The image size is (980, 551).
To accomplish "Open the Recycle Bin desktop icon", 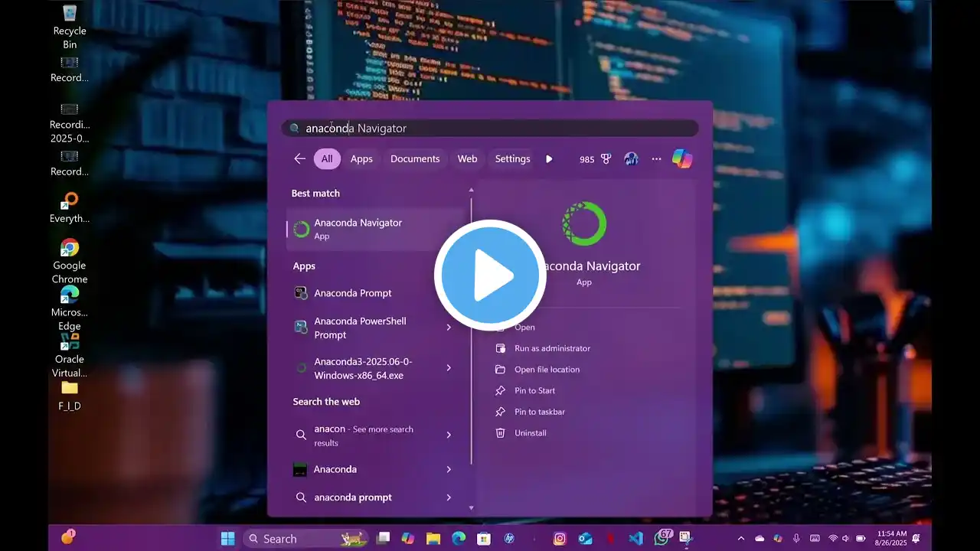I will click(70, 26).
